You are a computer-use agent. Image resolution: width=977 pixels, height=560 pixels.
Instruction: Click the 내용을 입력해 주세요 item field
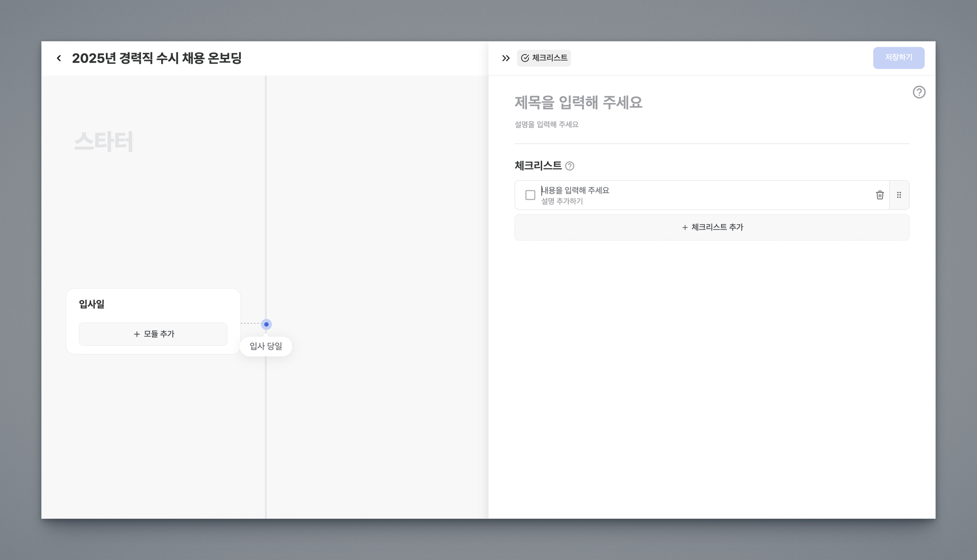click(575, 190)
